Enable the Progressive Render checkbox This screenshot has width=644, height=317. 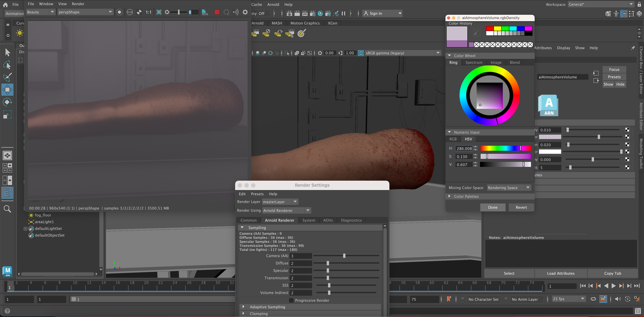click(291, 300)
